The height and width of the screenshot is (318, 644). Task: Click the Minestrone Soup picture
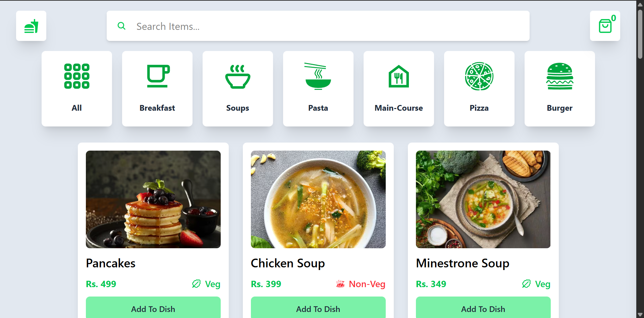(x=483, y=199)
